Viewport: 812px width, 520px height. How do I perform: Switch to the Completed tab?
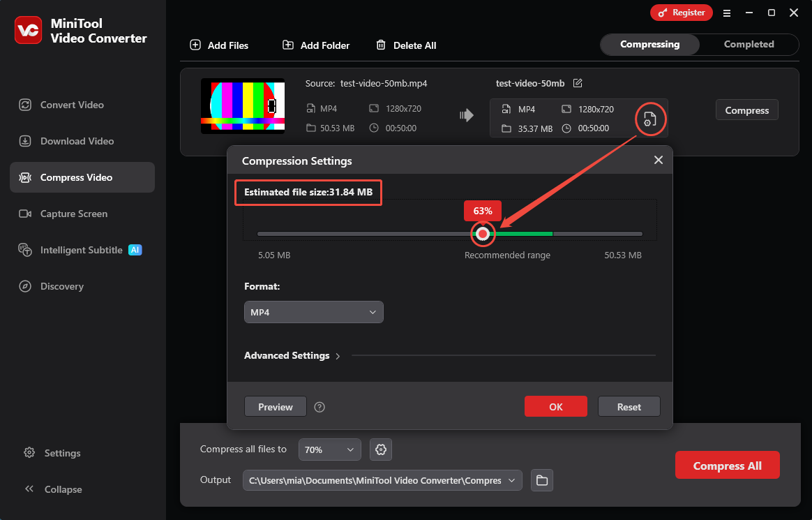coord(749,44)
